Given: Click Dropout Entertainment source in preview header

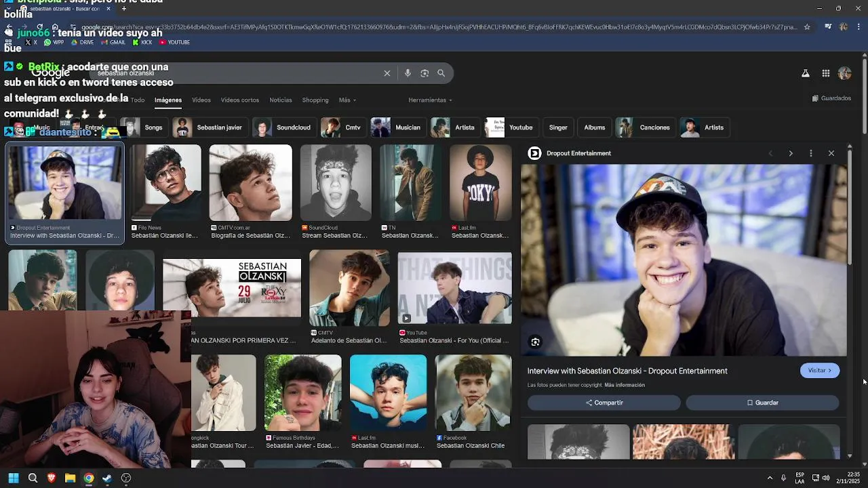Looking at the screenshot, I should [x=570, y=153].
